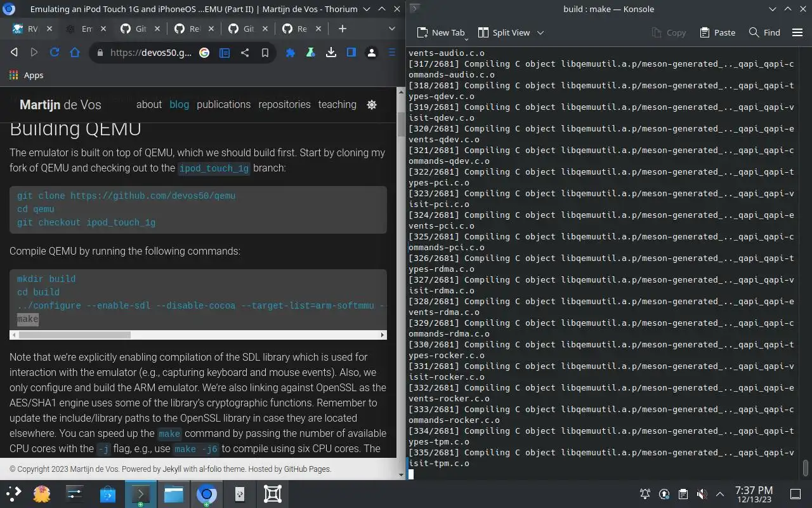
Task: Open the notifications bell in system tray
Action: click(x=645, y=493)
